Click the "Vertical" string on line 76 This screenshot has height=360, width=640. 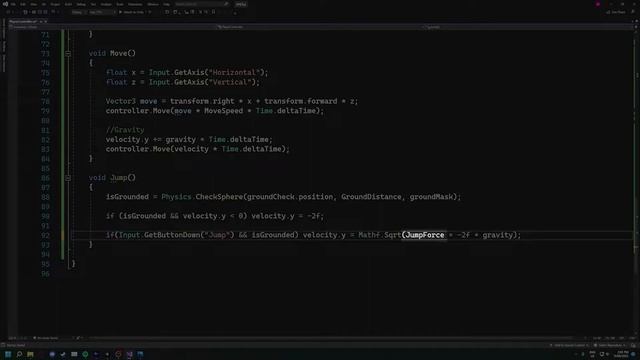(230, 82)
